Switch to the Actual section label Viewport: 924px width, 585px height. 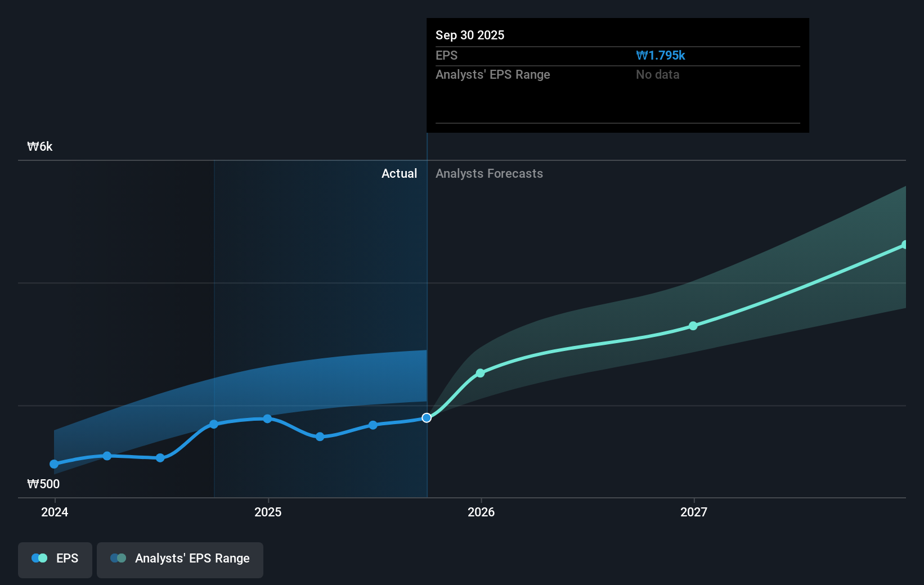400,173
